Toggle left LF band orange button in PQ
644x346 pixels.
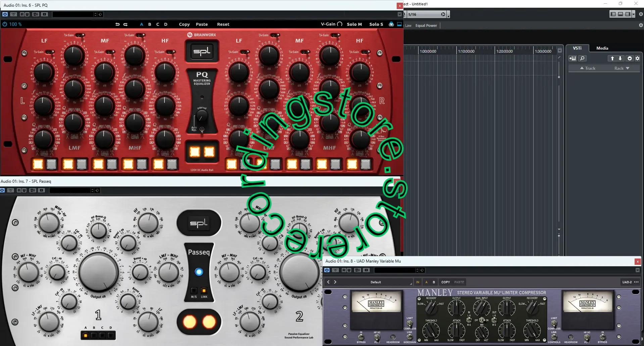coord(38,164)
